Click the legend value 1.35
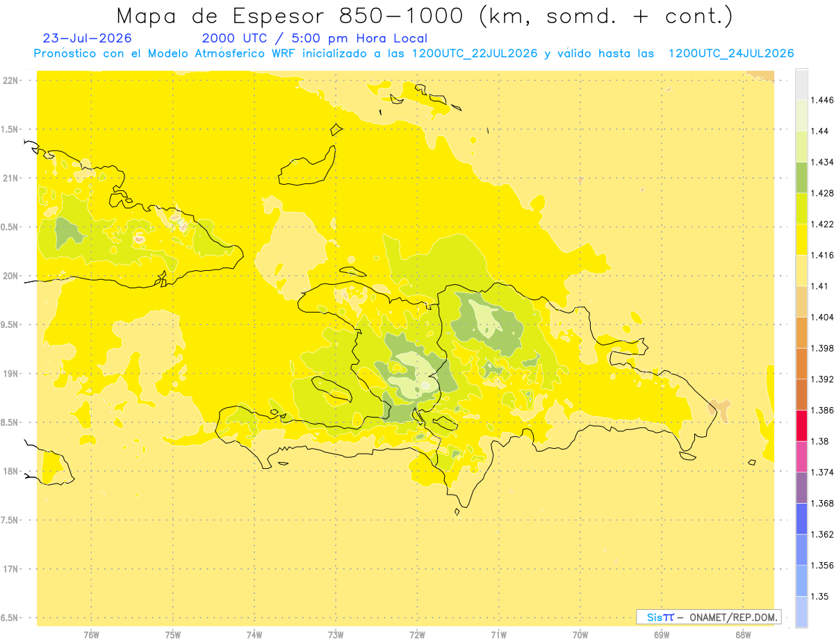The image size is (834, 644). click(x=819, y=597)
